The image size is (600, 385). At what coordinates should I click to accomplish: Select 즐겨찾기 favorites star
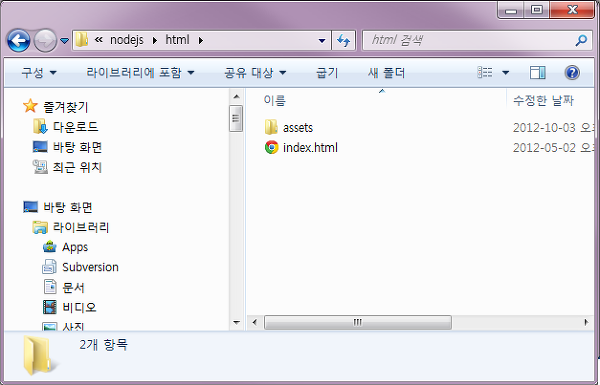[x=30, y=106]
